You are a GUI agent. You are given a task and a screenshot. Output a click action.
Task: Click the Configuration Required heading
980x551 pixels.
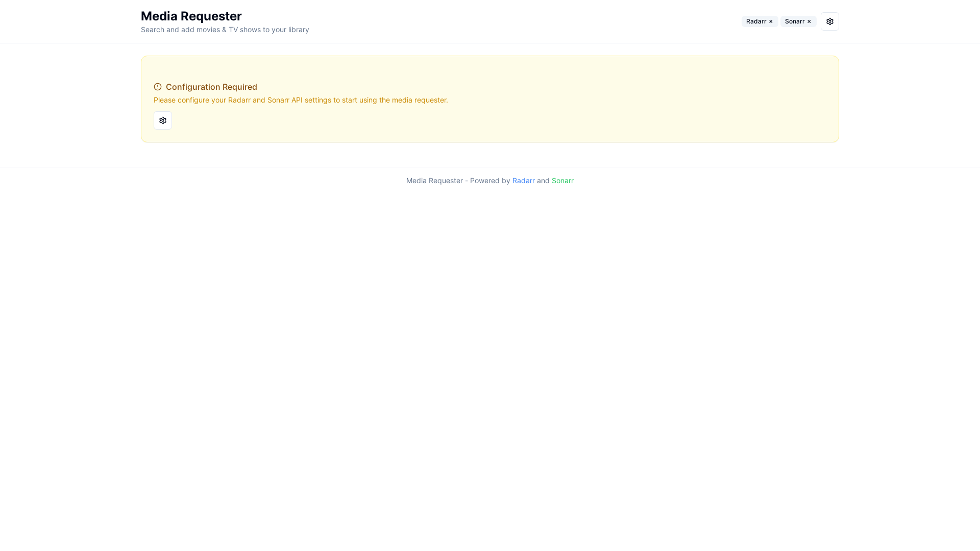(x=211, y=87)
